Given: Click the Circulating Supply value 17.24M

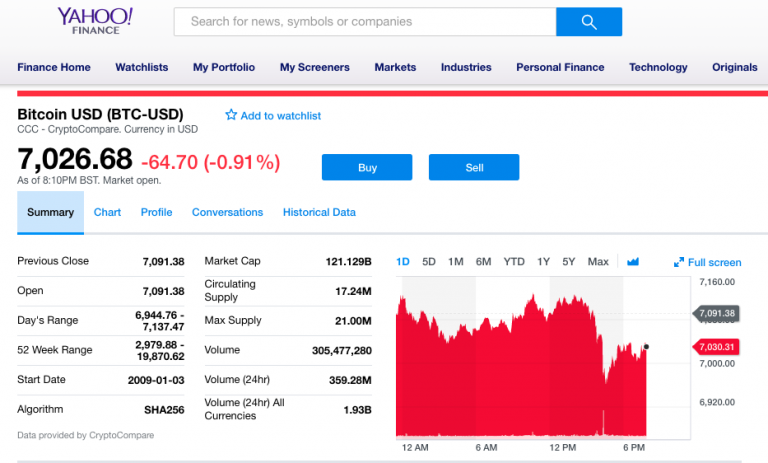Looking at the screenshot, I should pos(353,292).
